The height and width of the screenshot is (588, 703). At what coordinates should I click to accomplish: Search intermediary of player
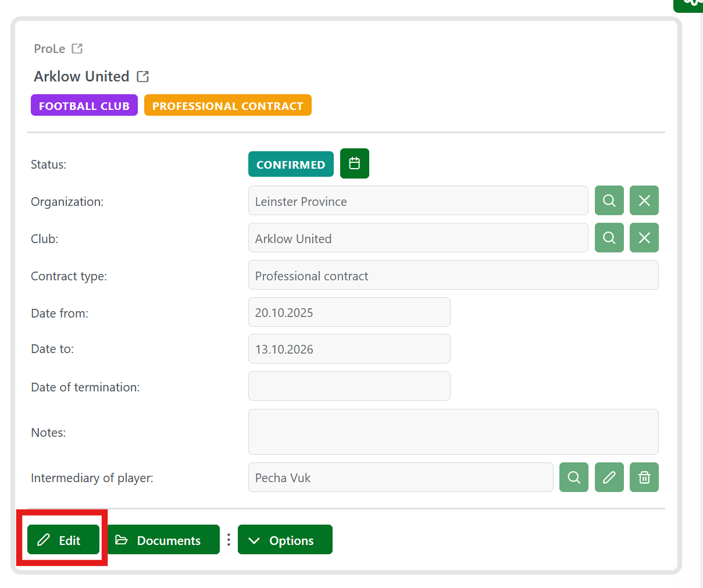coord(573,477)
